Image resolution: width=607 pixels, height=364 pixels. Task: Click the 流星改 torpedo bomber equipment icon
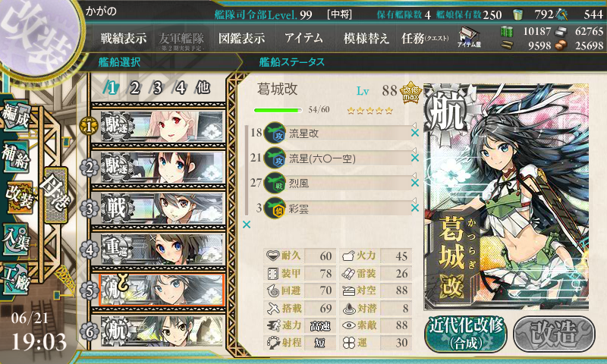point(275,133)
